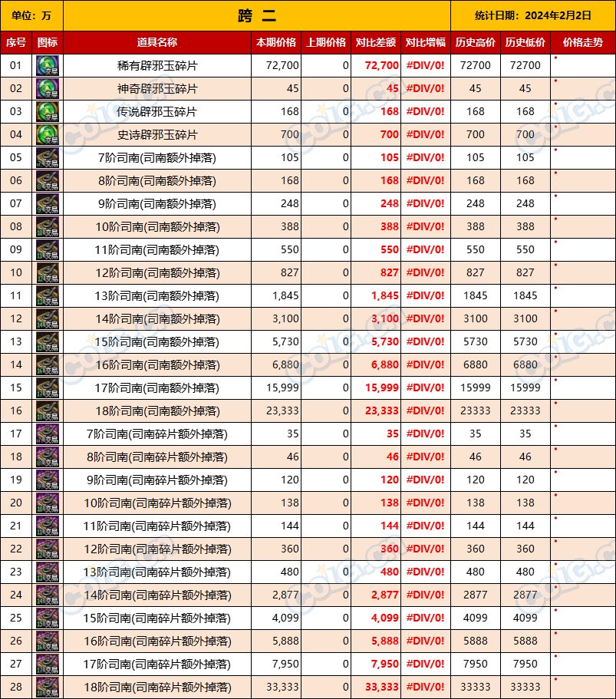Click the 对比差额 column header

[x=376, y=42]
